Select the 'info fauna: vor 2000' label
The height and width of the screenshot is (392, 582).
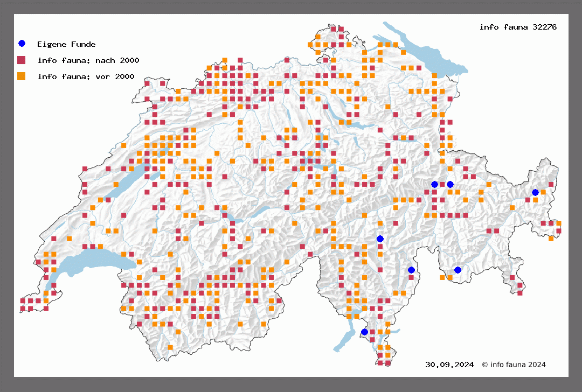pos(86,76)
